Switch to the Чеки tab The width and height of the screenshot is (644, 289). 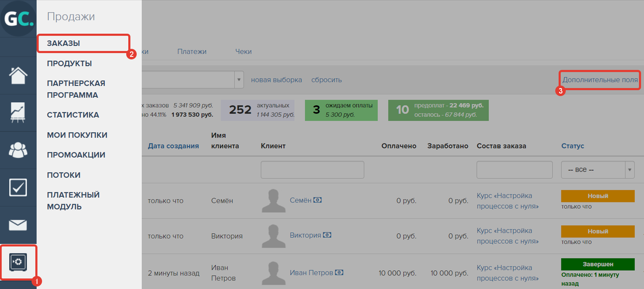tap(243, 52)
